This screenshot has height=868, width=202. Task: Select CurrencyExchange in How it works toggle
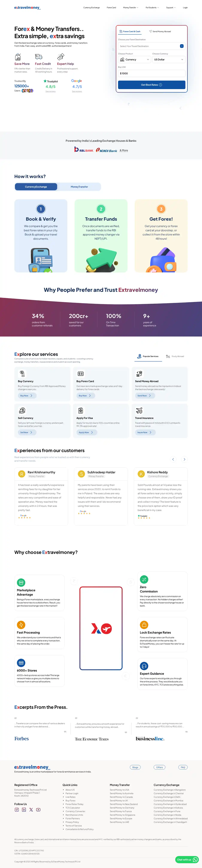click(x=36, y=187)
